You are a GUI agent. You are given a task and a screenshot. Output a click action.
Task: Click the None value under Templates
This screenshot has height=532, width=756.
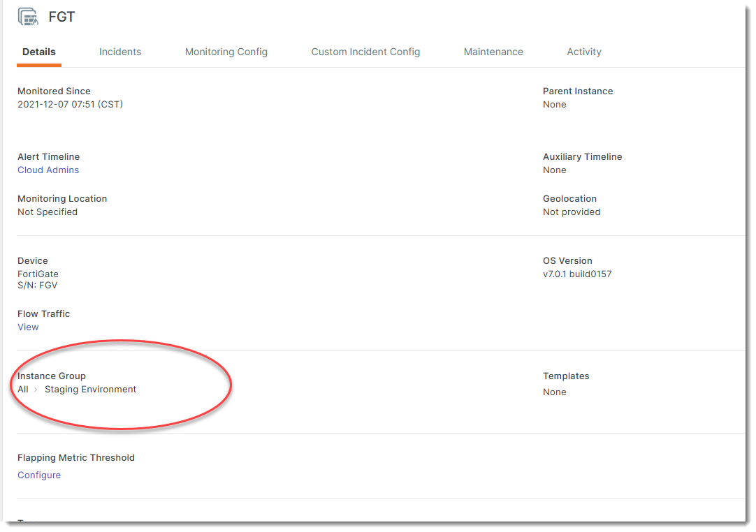click(x=555, y=392)
